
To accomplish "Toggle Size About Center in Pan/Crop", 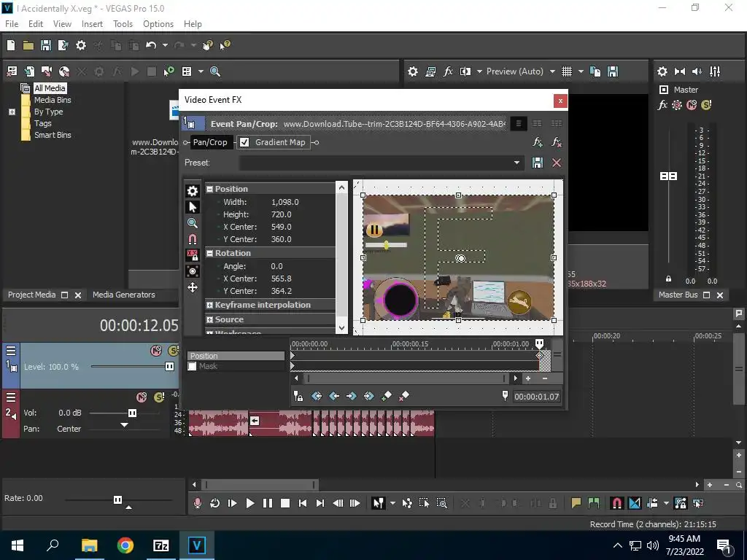I will [193, 271].
